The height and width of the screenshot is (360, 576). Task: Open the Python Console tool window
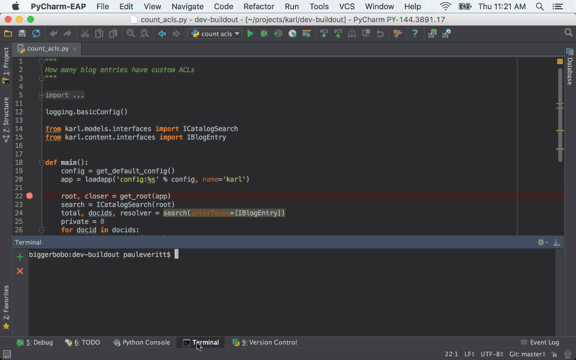(x=141, y=342)
